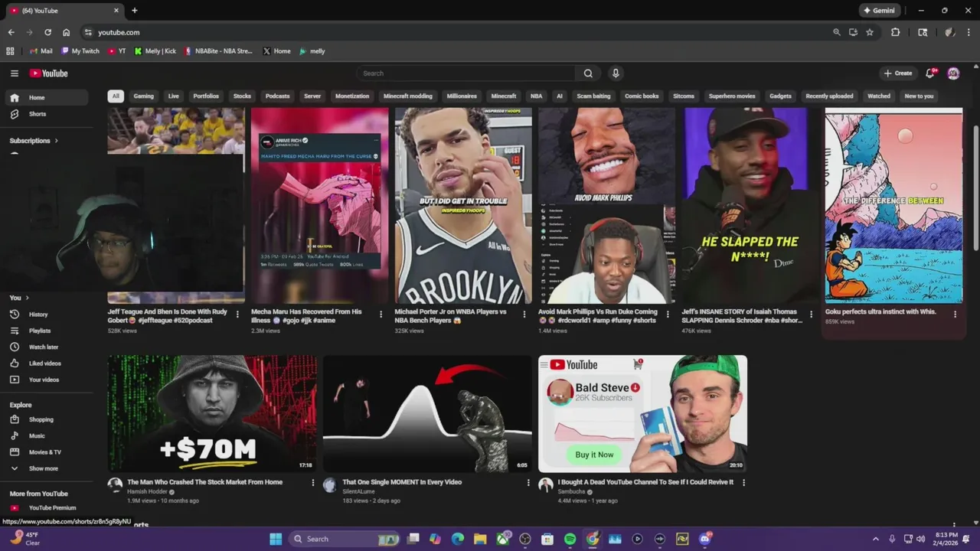The width and height of the screenshot is (980, 551).
Task: Open Chrome three-dot menu
Action: 969,32
